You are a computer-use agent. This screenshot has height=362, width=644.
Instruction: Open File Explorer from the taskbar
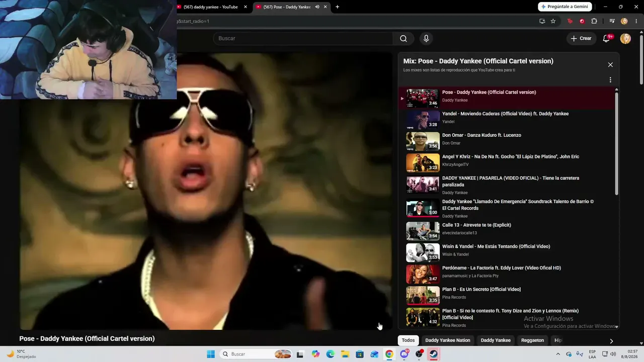tap(345, 354)
